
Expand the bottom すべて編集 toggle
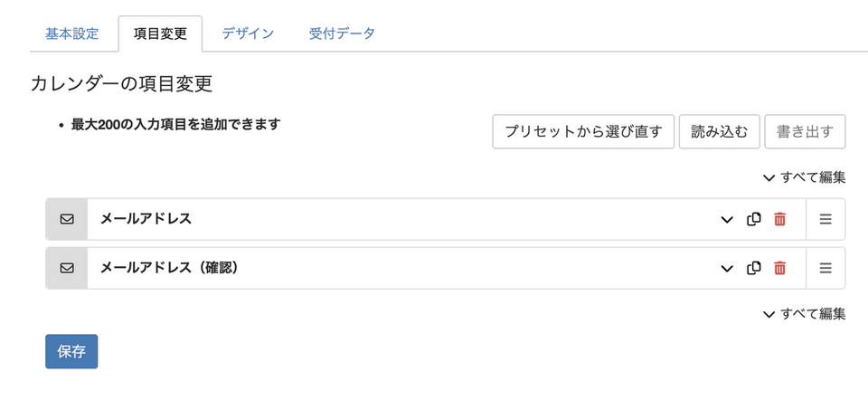point(804,314)
